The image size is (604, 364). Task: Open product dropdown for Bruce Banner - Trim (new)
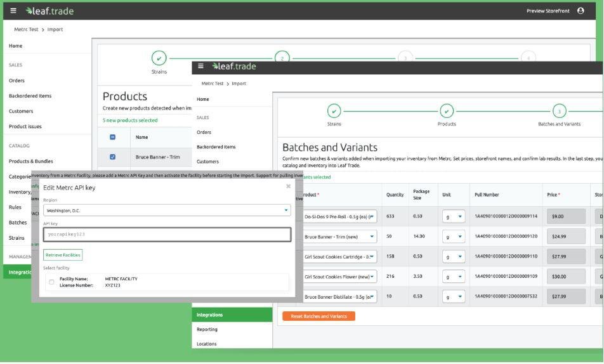point(339,237)
